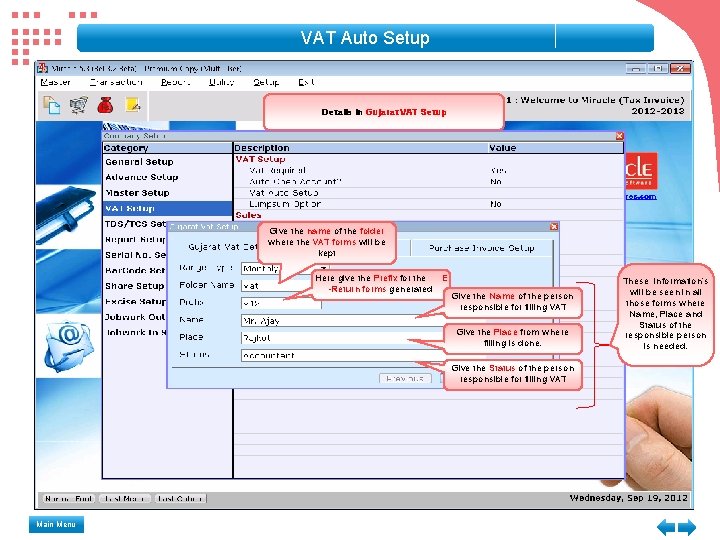Click the date Wednesday, Sep 19, 2012

tap(629, 498)
